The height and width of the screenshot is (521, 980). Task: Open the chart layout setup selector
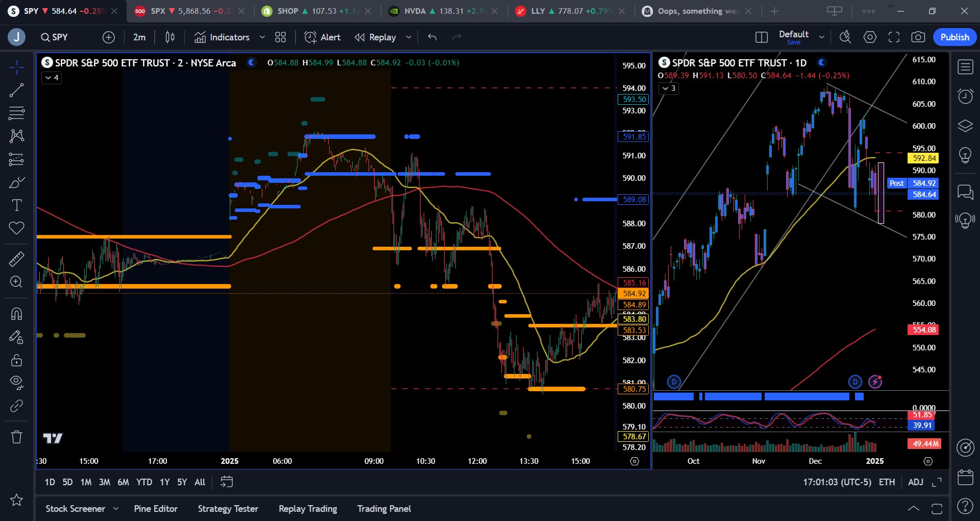pos(761,37)
